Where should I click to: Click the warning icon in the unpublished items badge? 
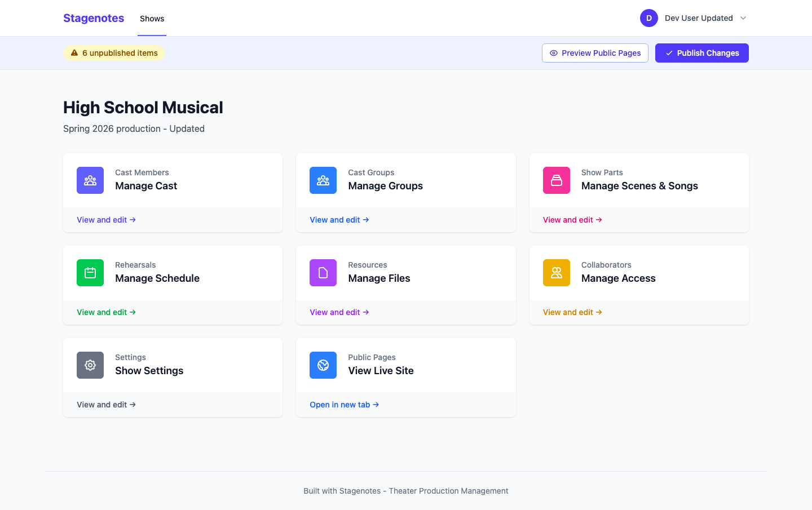tap(75, 52)
